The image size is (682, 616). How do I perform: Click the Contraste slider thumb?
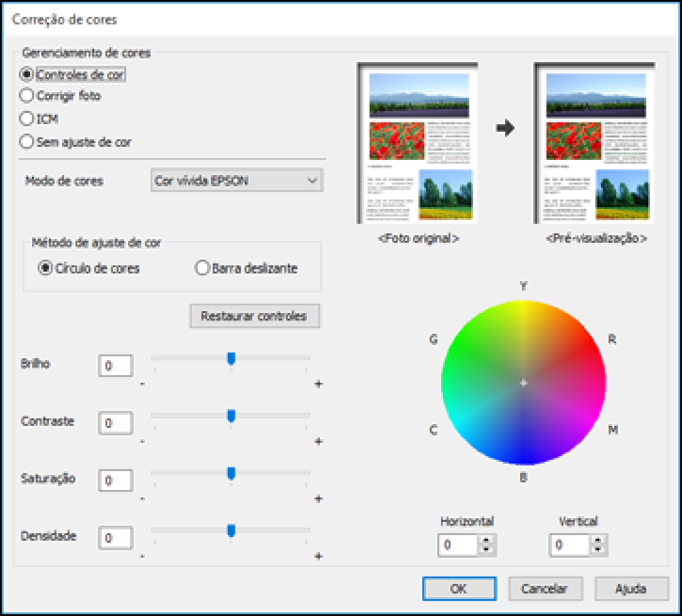pos(232,416)
